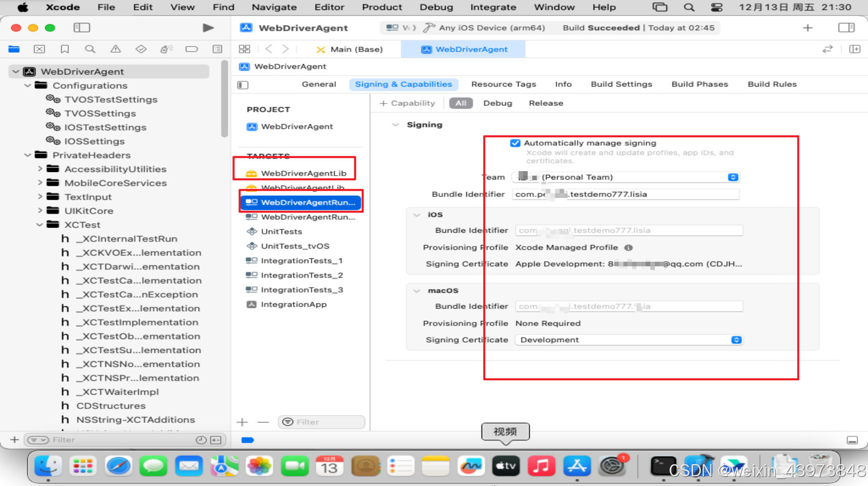Open the Main (Base) editor tab

[349, 49]
